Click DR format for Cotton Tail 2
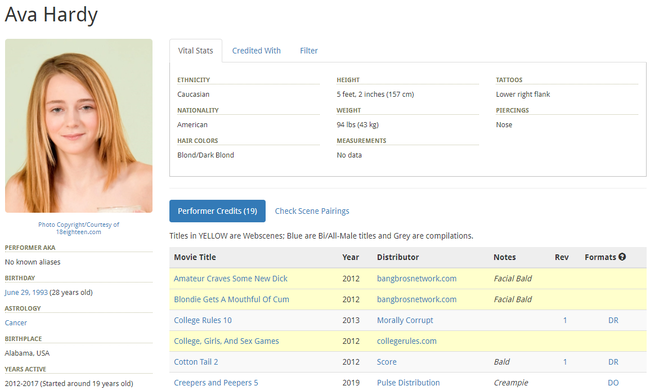The image size is (650, 390). 614,362
